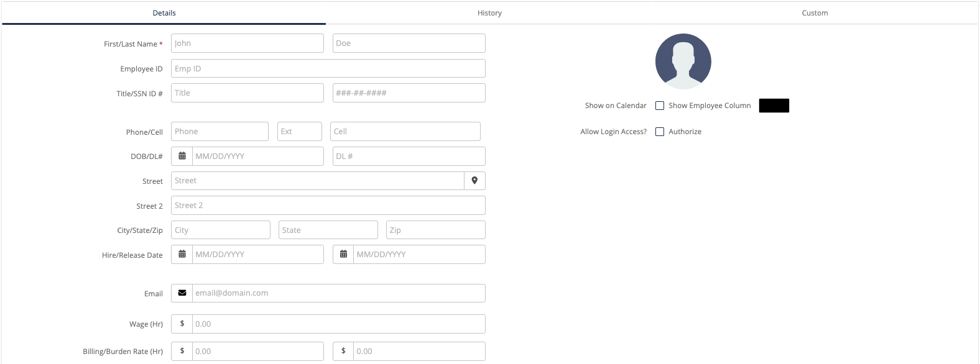Click the SSN field with ###-##-####
The image size is (980, 364).
[409, 93]
